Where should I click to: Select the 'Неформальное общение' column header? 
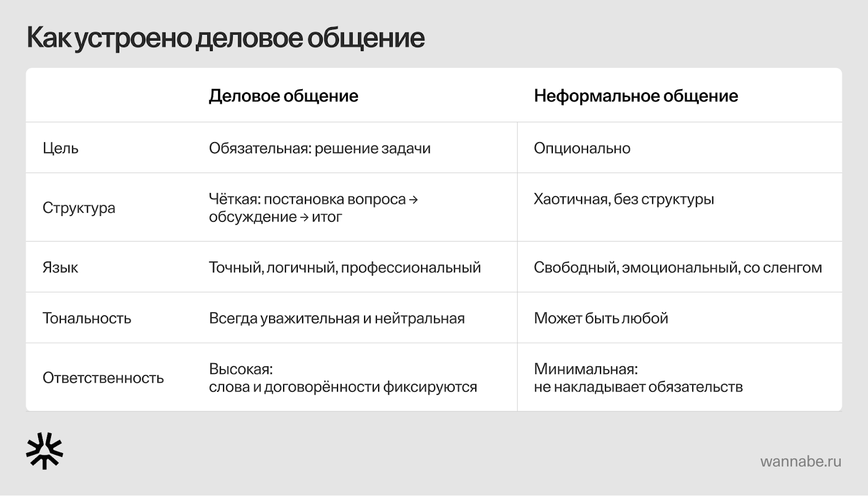[x=636, y=96]
